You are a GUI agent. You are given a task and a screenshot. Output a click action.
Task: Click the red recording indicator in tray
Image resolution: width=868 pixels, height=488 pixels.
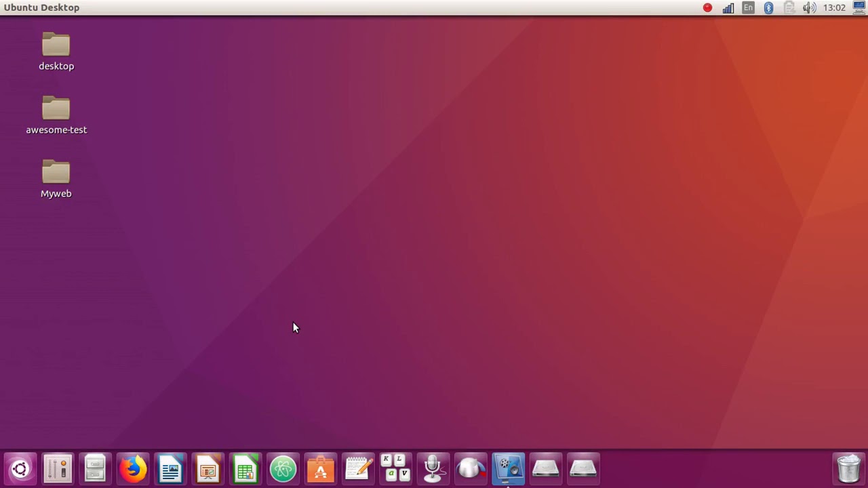(x=707, y=7)
